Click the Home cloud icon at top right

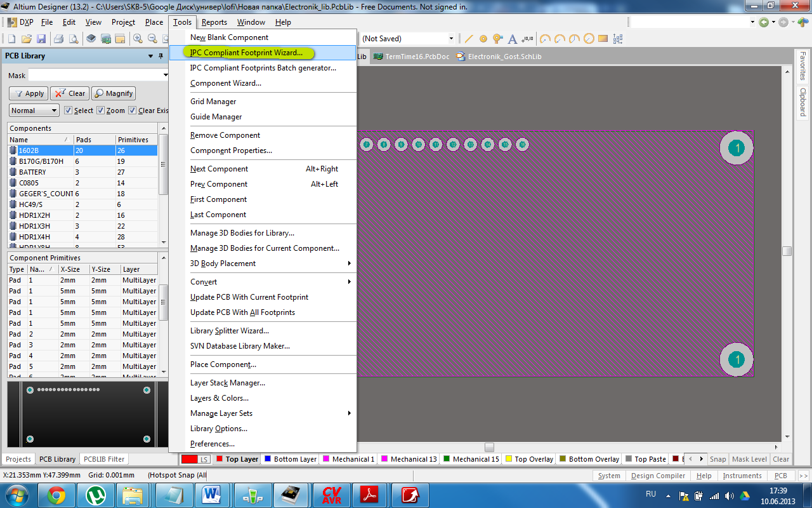pos(804,22)
